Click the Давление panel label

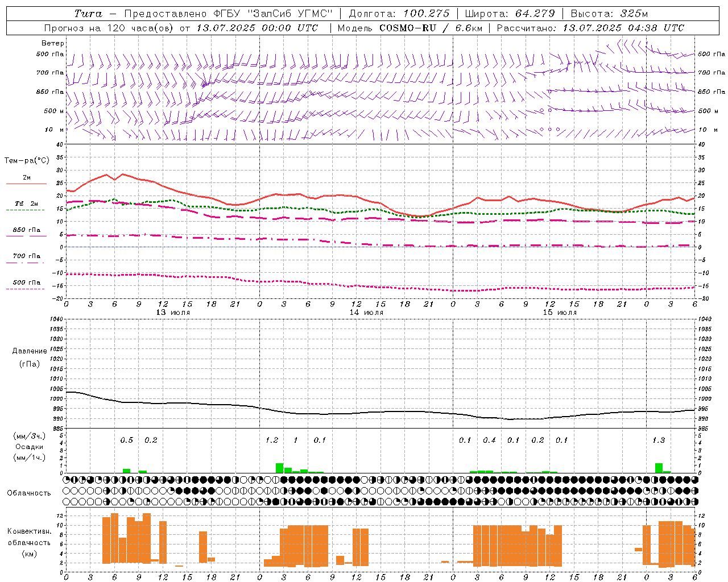point(30,351)
